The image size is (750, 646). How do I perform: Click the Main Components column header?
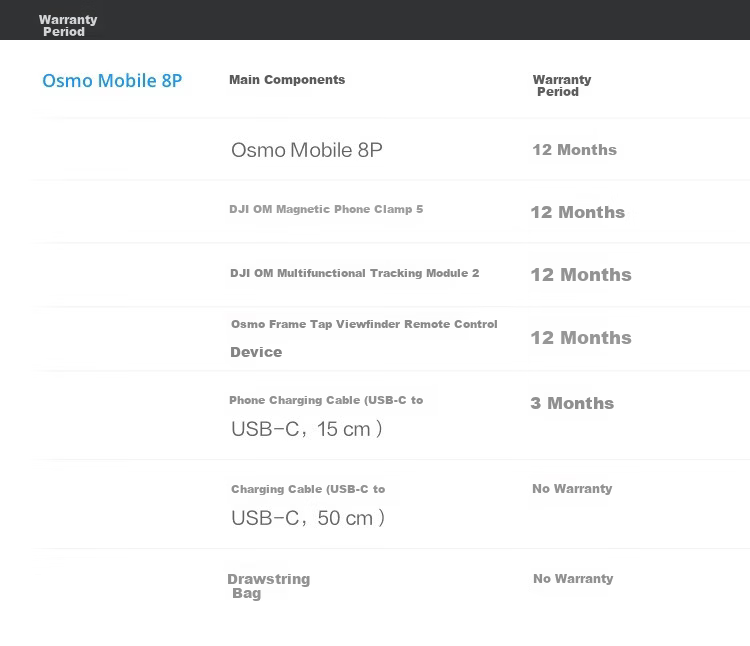[287, 79]
